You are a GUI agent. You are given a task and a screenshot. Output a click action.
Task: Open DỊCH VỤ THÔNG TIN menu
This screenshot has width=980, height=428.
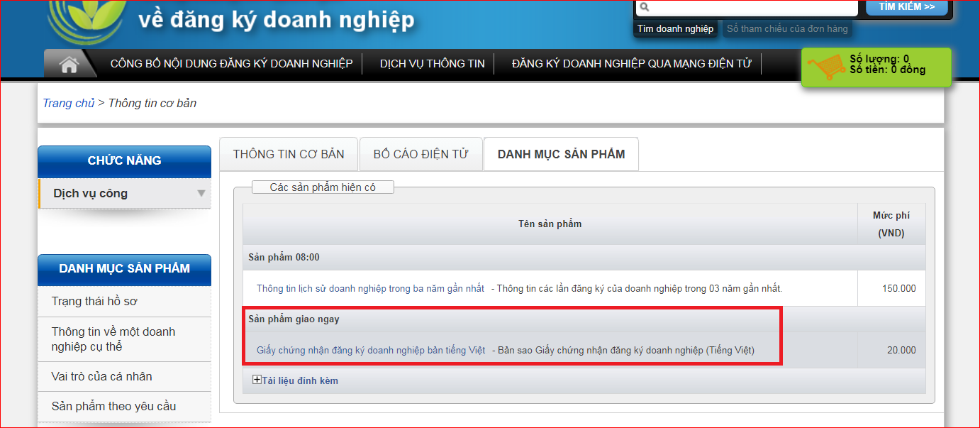(433, 64)
